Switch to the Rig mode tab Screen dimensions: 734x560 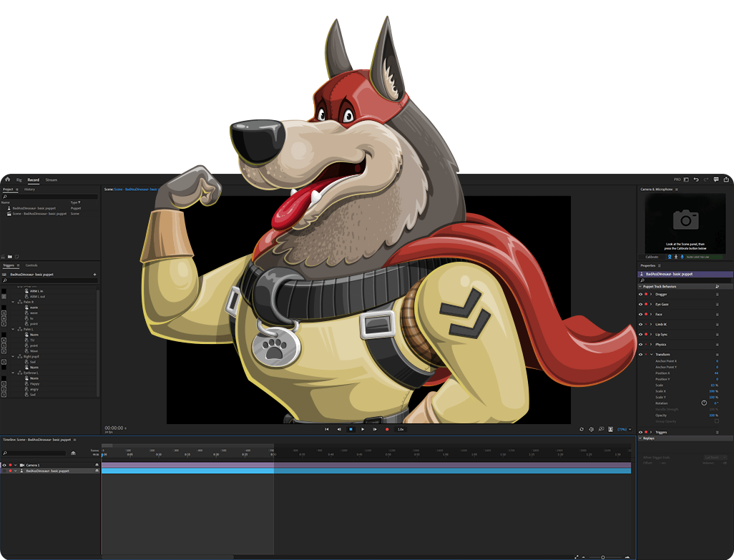(x=19, y=180)
